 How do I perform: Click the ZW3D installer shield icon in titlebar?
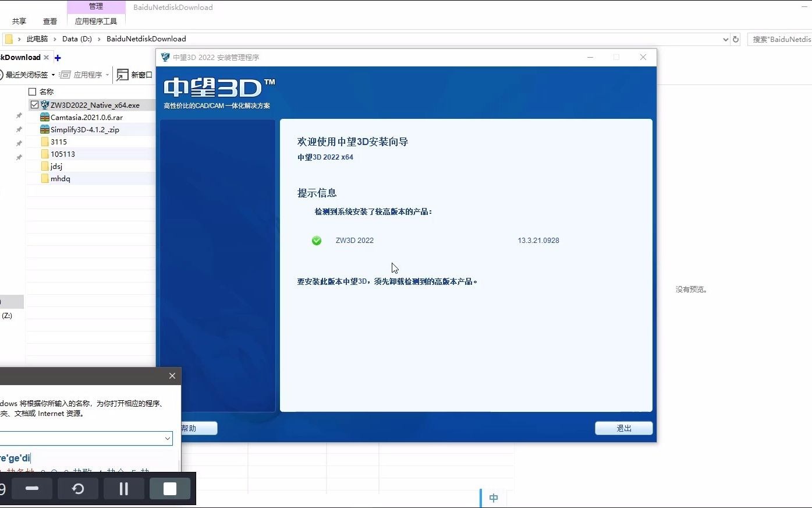click(165, 57)
